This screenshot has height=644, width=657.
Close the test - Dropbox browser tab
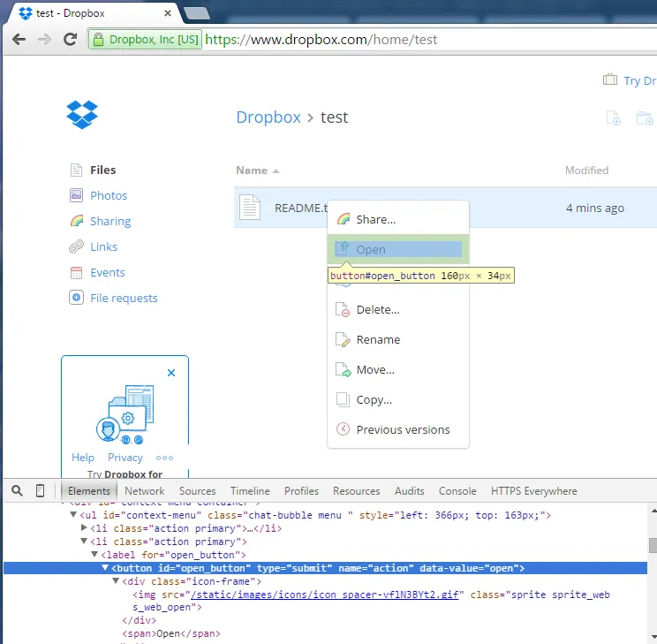(x=168, y=13)
